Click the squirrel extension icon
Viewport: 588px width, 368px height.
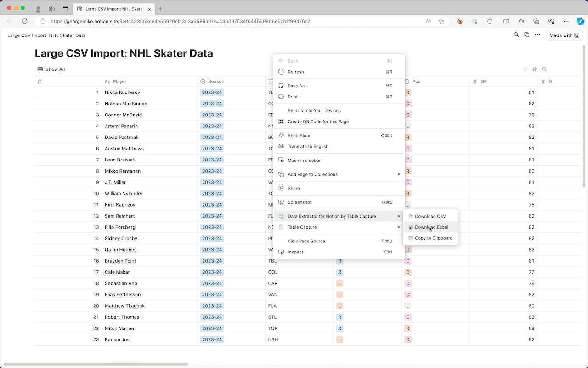point(459,21)
